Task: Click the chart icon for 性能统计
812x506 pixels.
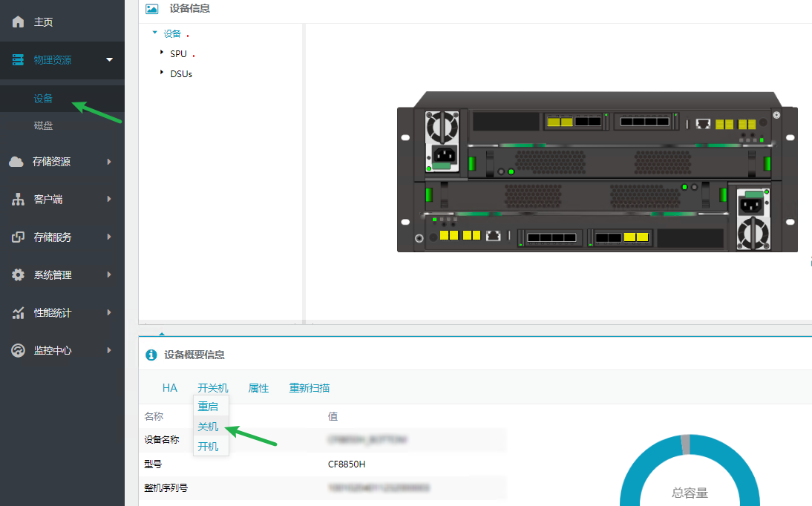Action: [x=18, y=313]
